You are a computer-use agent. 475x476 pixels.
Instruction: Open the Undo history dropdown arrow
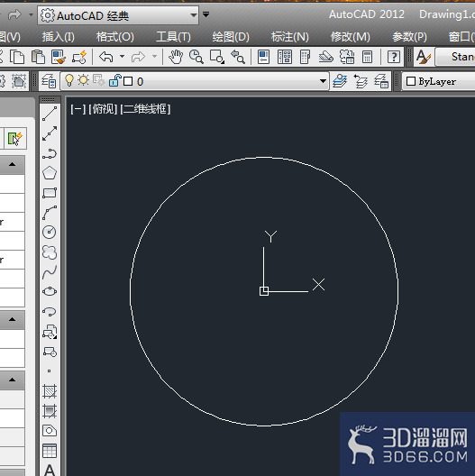pos(122,57)
